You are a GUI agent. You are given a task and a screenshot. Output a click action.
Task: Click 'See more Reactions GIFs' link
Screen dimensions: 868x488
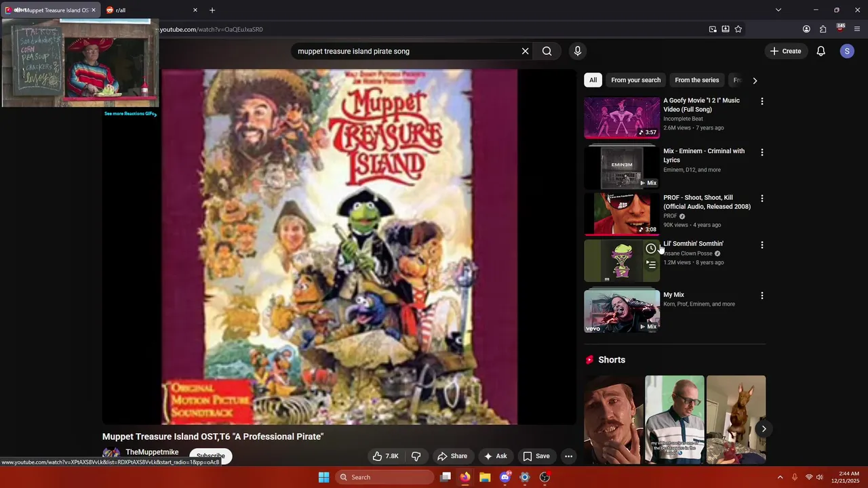(x=130, y=114)
